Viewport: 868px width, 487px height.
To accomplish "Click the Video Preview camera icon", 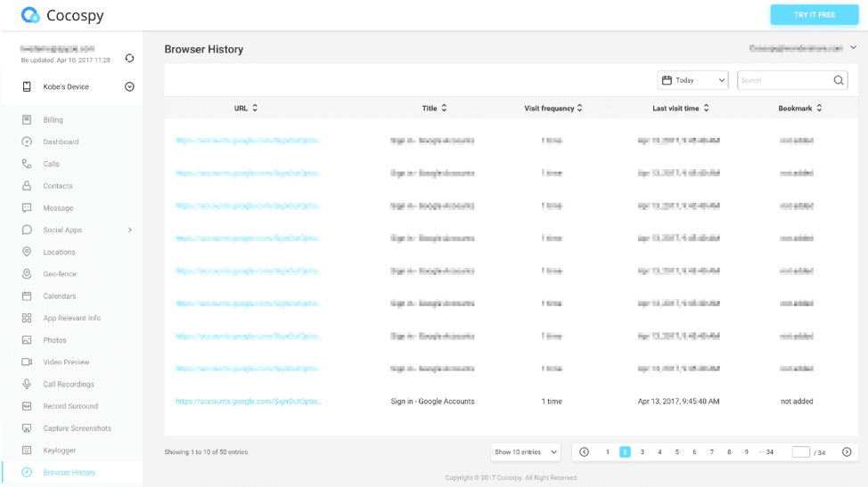I will pos(27,362).
